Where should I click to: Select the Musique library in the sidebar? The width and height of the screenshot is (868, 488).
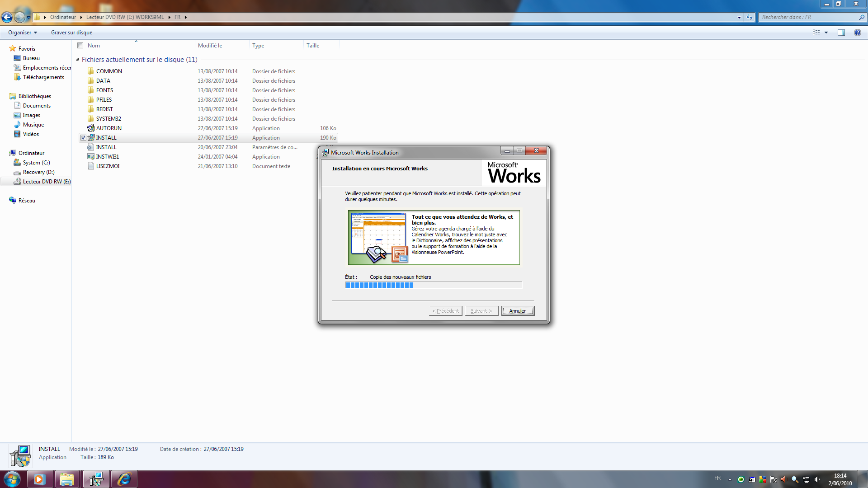coord(33,125)
